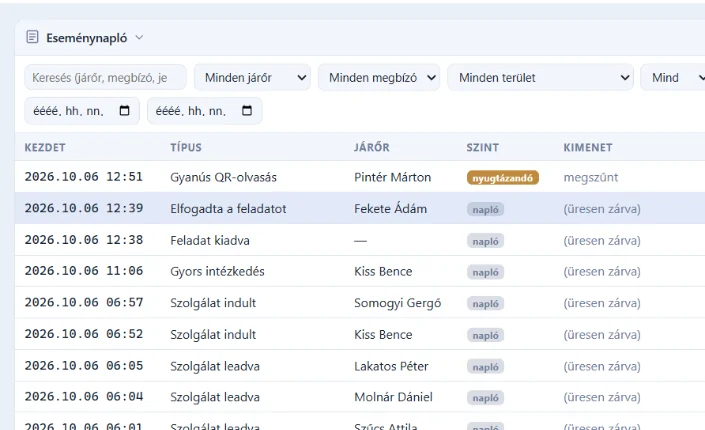Screen dimensions: 705x430
Task: Click the 2026.10.06 06:05 timestamp
Action: tap(84, 366)
